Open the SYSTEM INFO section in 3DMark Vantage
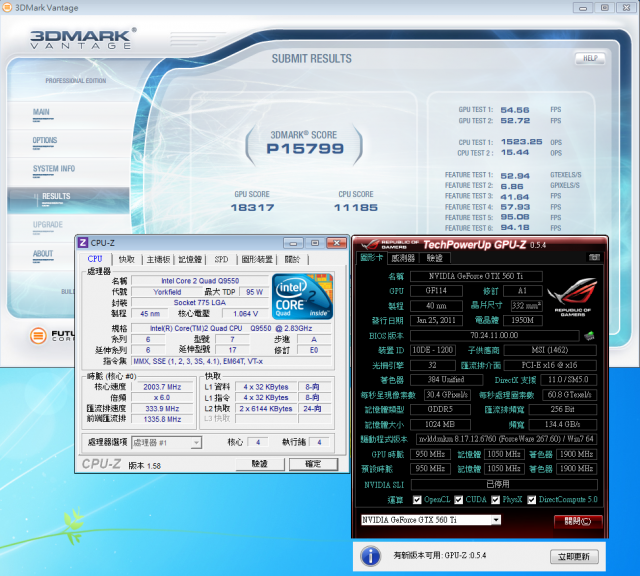This screenshot has width=640, height=576. pyautogui.click(x=54, y=169)
